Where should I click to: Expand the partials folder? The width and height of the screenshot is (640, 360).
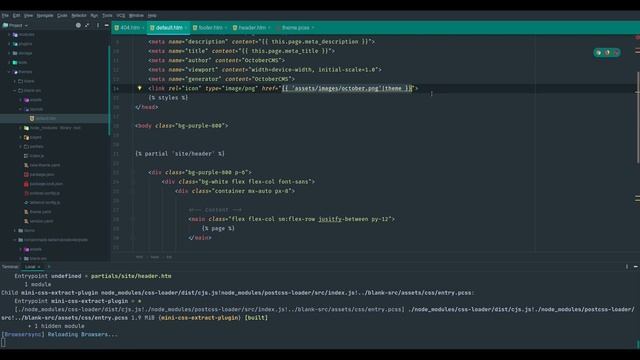click(20, 147)
